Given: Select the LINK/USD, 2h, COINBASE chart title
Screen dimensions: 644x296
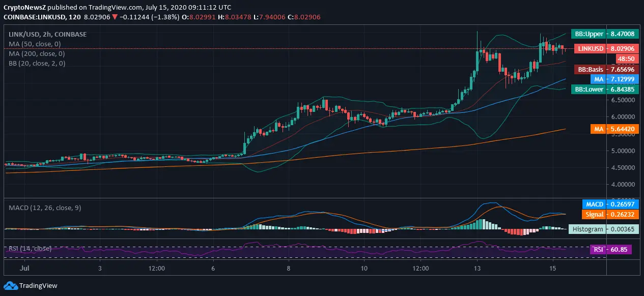Looking at the screenshot, I should coord(47,34).
